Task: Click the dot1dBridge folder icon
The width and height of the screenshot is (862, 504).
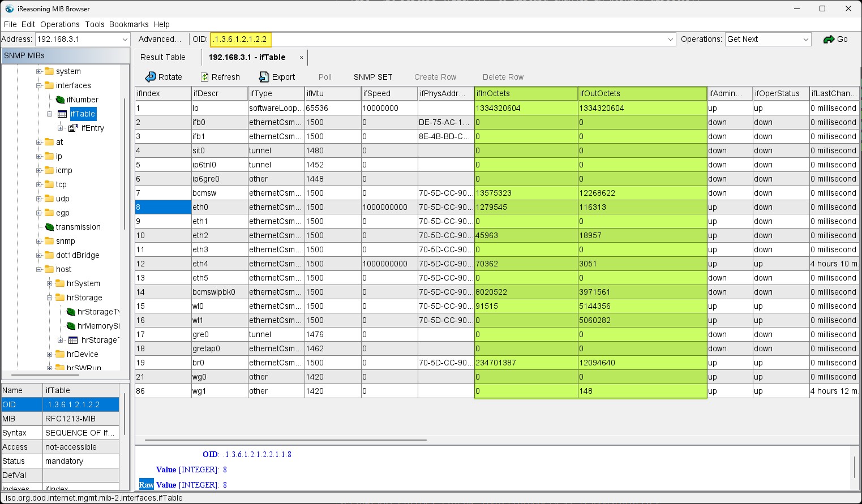Action: [x=49, y=255]
